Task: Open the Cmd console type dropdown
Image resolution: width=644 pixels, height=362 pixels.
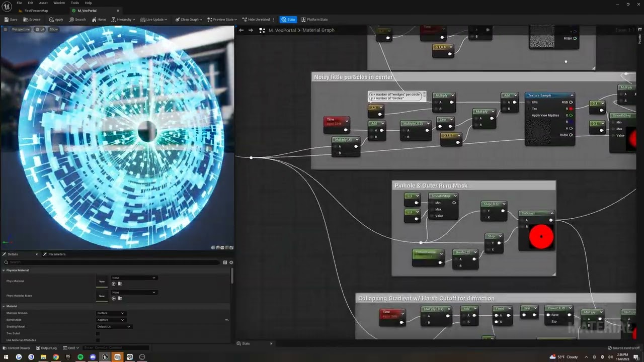Action: pyautogui.click(x=71, y=348)
